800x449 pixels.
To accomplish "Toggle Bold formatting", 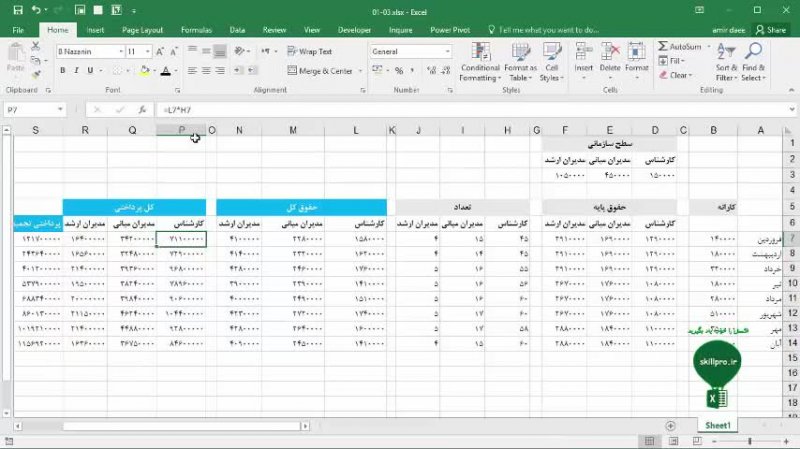I will (62, 71).
